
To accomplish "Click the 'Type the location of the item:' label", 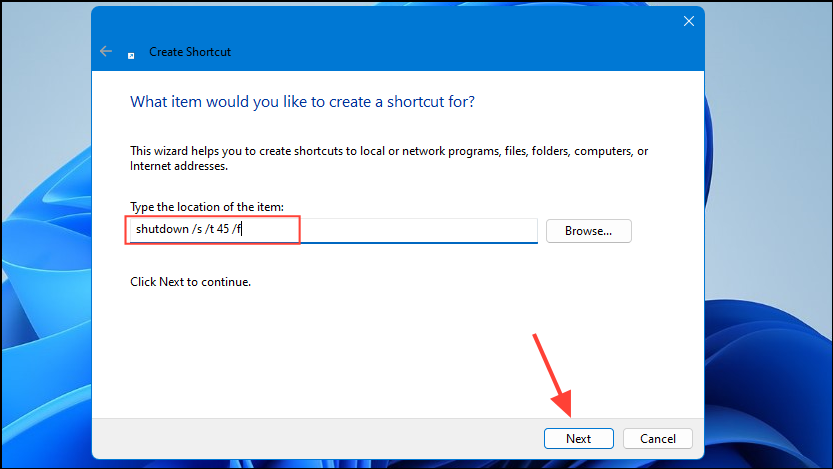I will coord(207,207).
